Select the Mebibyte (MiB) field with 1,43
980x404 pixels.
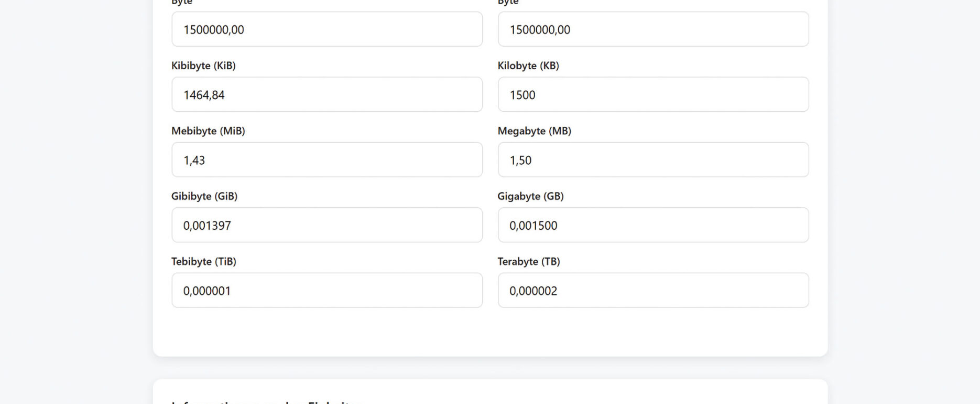[x=326, y=160]
